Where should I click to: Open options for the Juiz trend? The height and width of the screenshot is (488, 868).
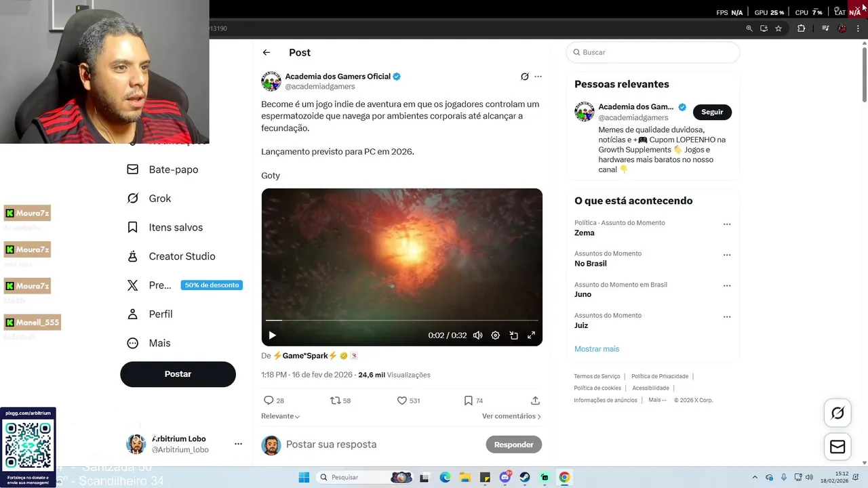(727, 317)
